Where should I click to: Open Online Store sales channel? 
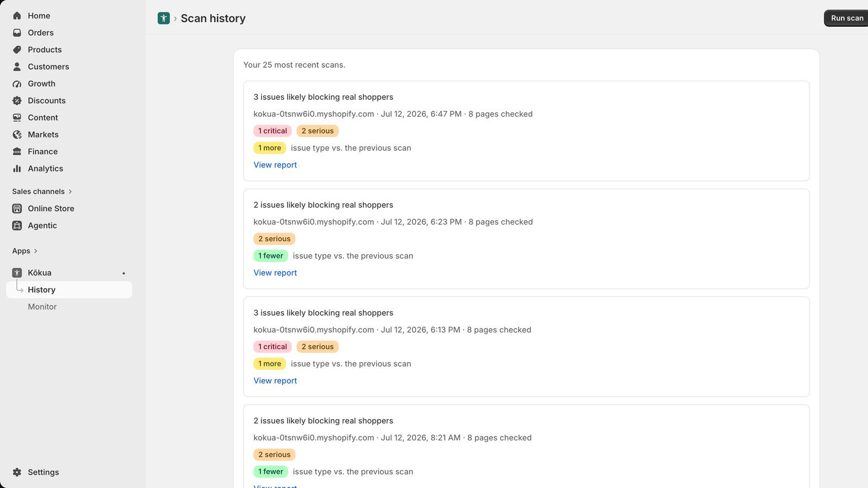tap(51, 208)
